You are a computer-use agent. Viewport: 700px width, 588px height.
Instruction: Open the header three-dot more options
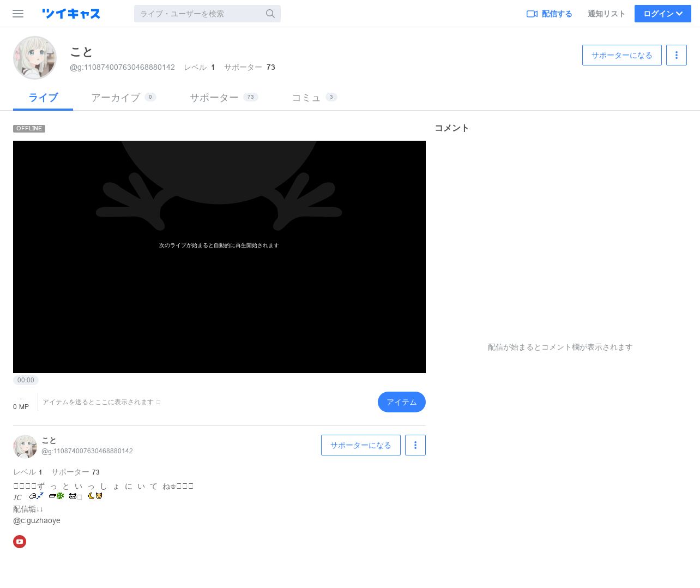677,55
